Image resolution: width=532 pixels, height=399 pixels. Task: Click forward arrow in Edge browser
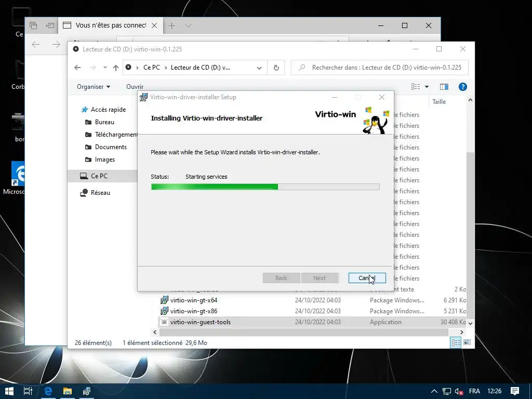tap(56, 44)
